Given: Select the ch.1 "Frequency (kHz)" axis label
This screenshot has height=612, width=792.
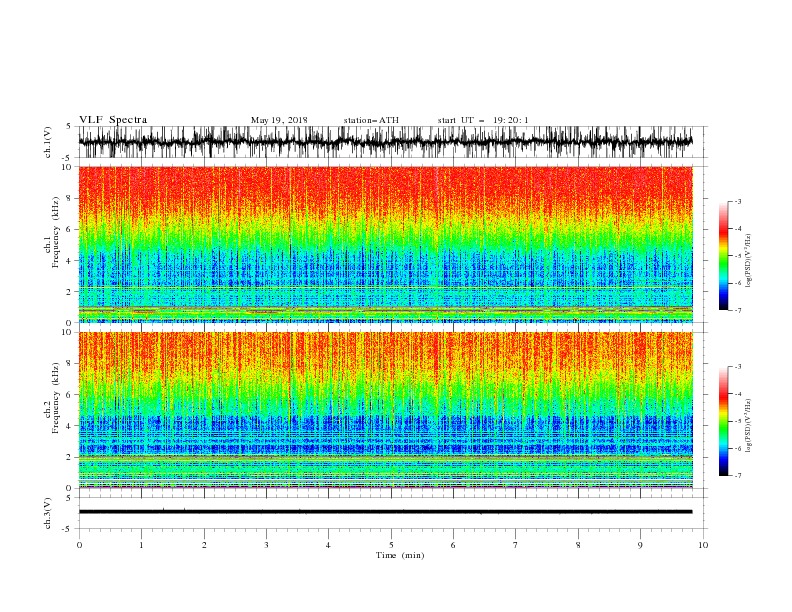Looking at the screenshot, I should tap(55, 232).
